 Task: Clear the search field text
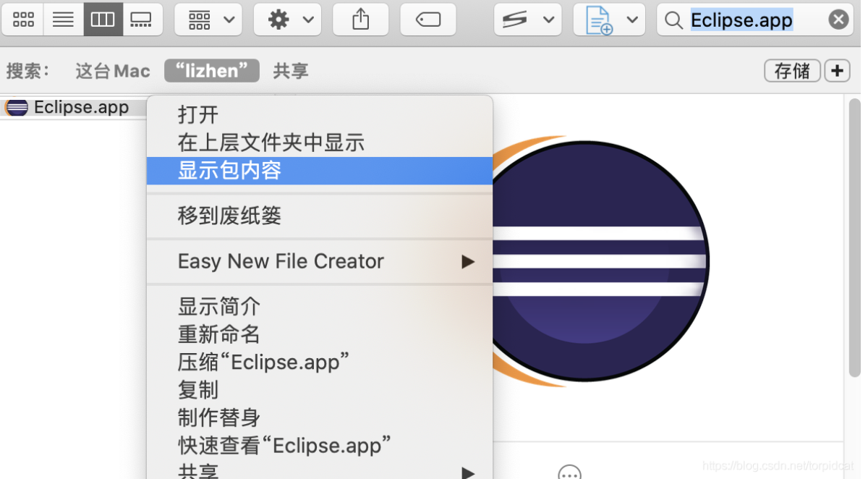click(838, 20)
